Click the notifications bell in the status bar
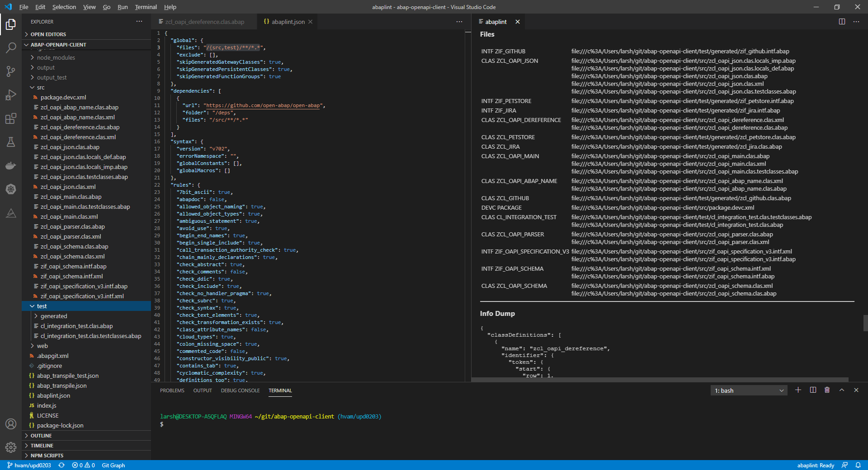The width and height of the screenshot is (868, 470). (859, 465)
